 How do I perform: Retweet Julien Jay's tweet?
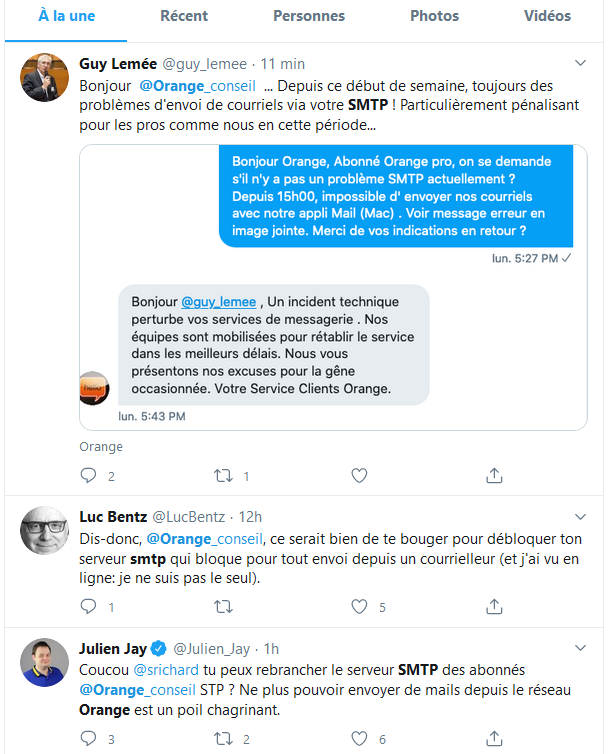click(224, 738)
